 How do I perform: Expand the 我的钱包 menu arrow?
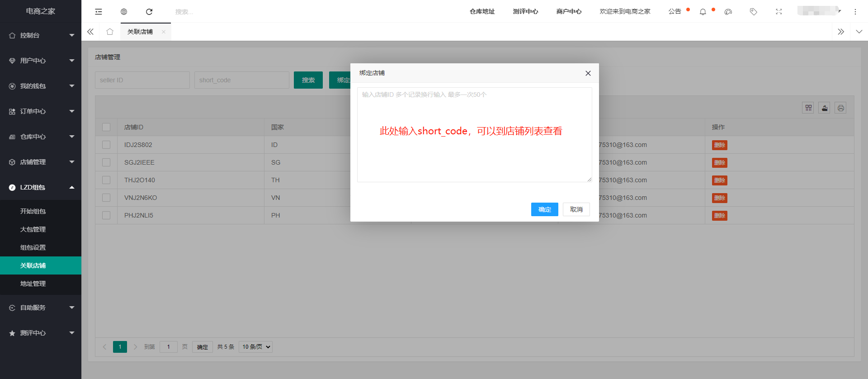72,86
